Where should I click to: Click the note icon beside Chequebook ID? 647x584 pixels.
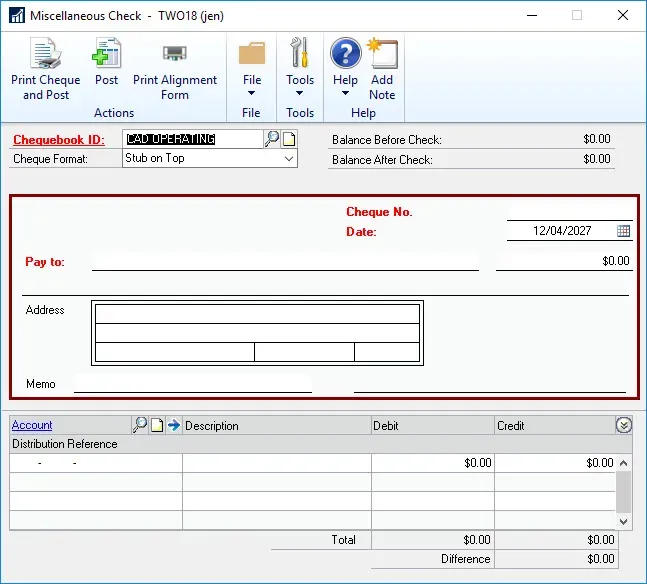pos(289,139)
